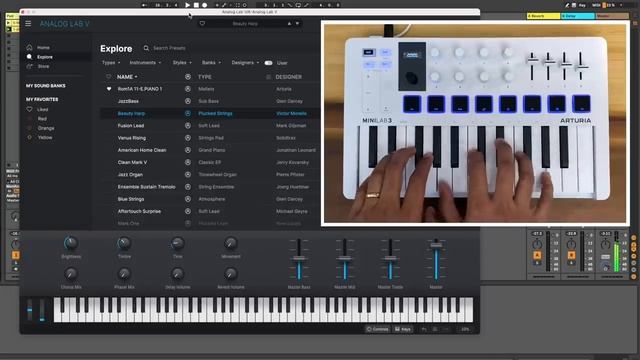This screenshot has height=360, width=640.
Task: Click the pitch bend wheel beside the virtual keyboard
Action: [x=29, y=310]
